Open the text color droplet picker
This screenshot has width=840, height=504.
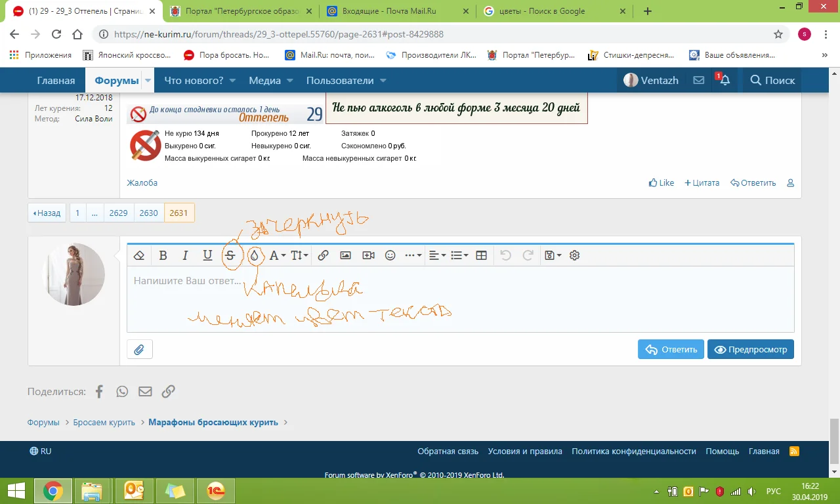coord(255,255)
